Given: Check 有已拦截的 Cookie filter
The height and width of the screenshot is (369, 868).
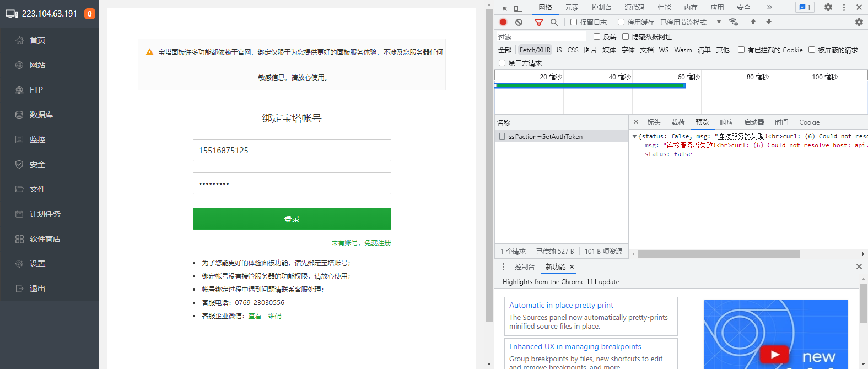Looking at the screenshot, I should (741, 50).
